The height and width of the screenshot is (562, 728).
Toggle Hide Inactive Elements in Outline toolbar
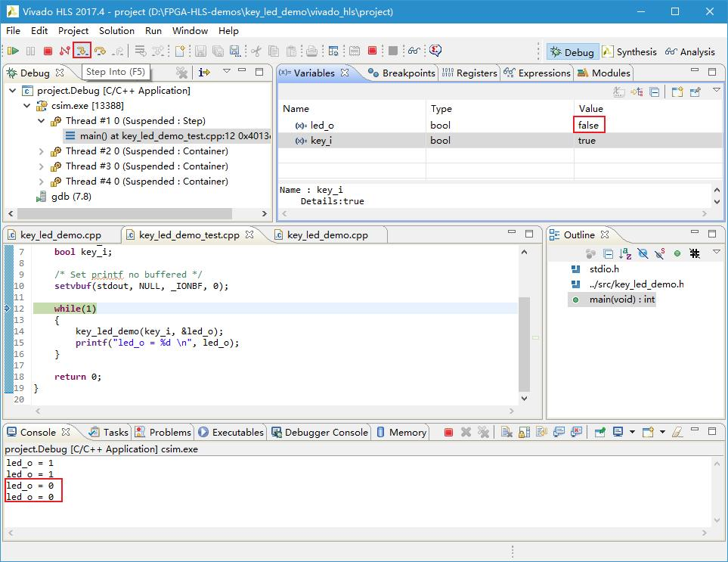pyautogui.click(x=695, y=253)
